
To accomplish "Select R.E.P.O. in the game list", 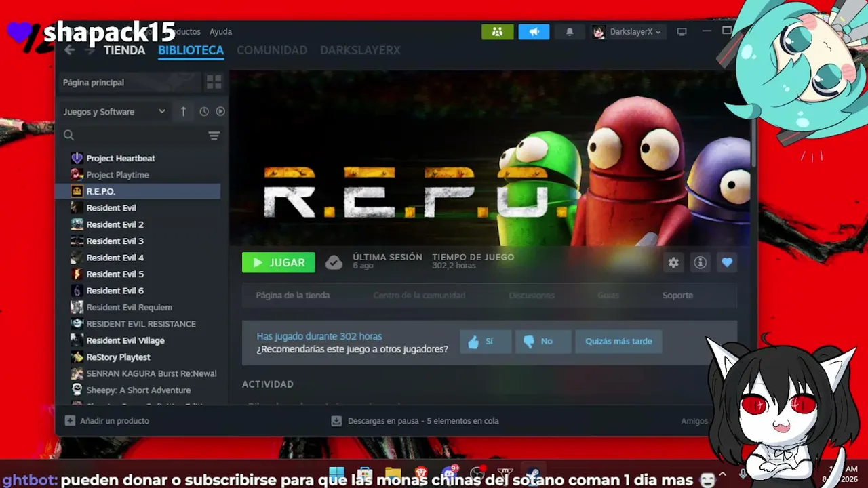I will [138, 191].
